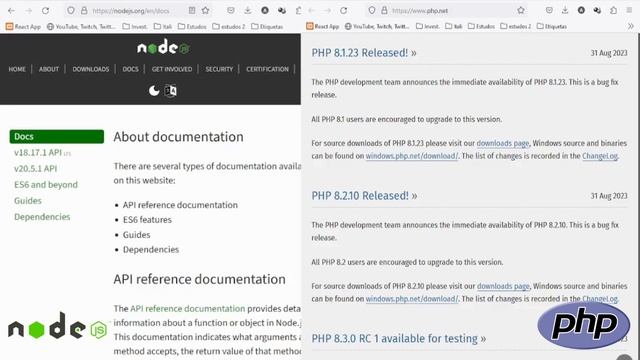Open tracking protection shield in nodejs.org window

71,11
